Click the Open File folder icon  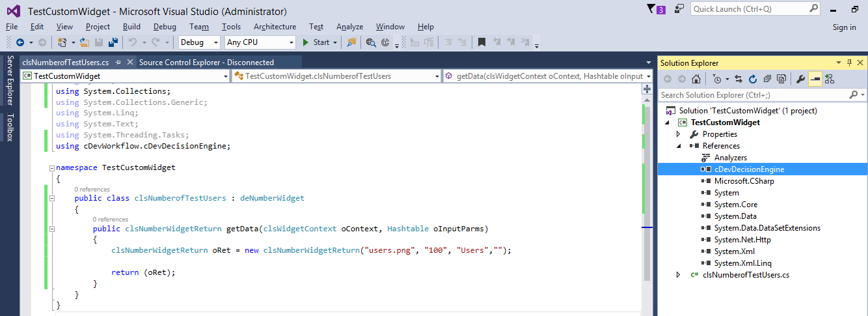85,42
